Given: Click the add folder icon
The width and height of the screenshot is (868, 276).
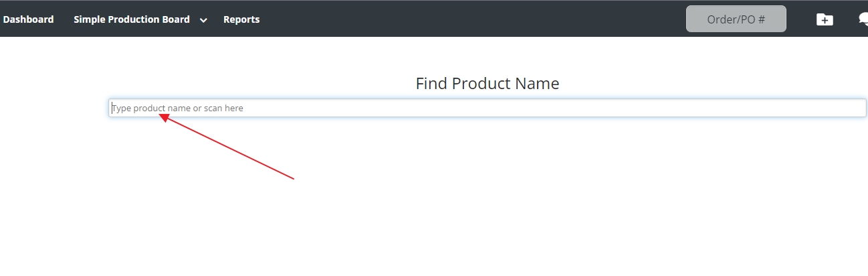Looking at the screenshot, I should point(825,19).
